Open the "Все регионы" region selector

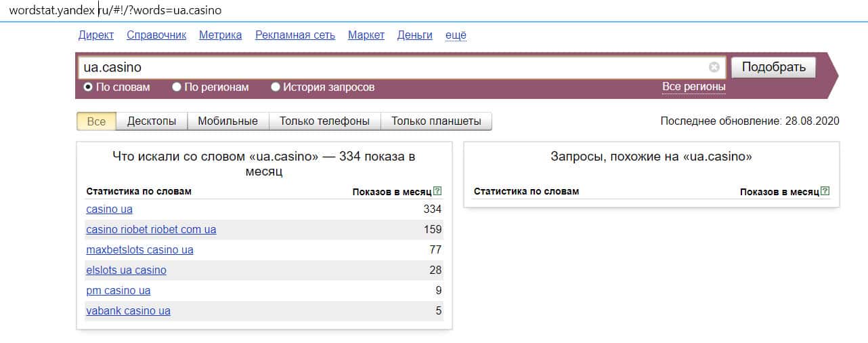[x=693, y=87]
